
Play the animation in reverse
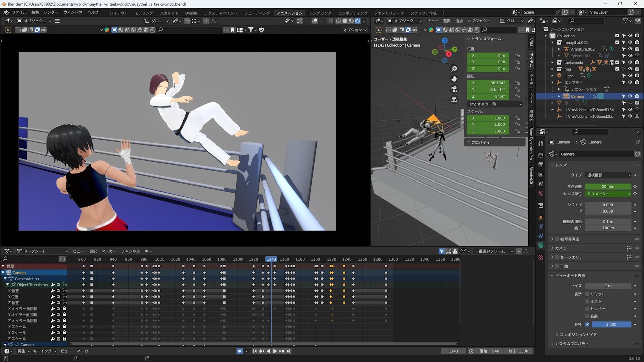(268, 351)
